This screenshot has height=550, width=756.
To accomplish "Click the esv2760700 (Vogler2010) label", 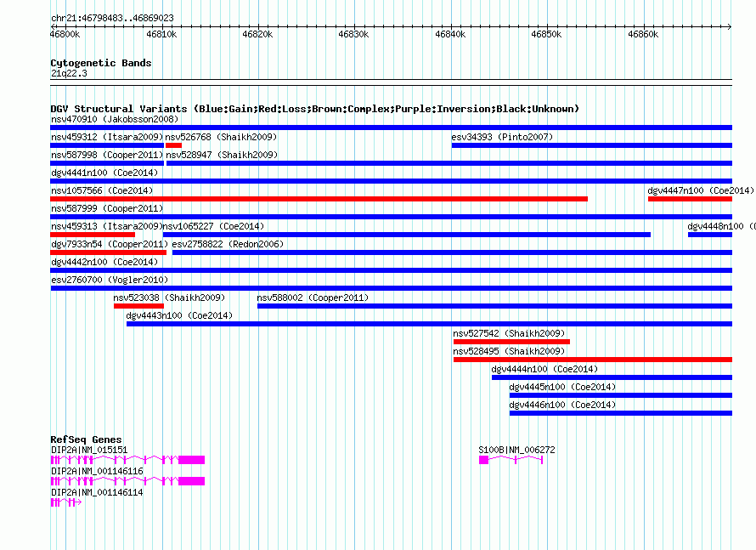I will point(110,280).
